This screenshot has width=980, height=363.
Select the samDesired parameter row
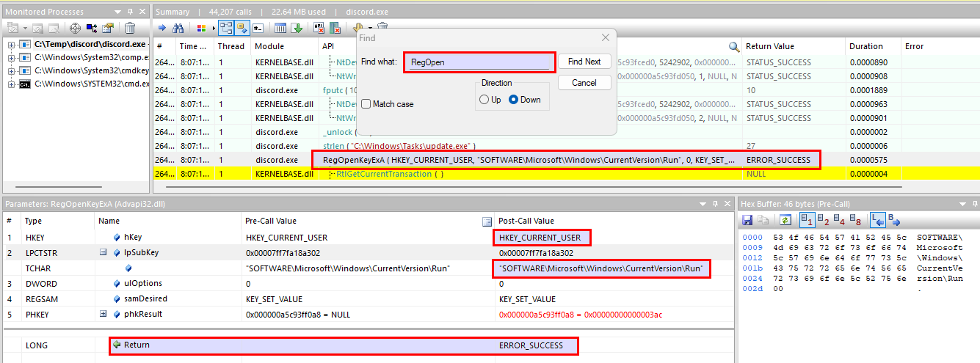point(367,299)
